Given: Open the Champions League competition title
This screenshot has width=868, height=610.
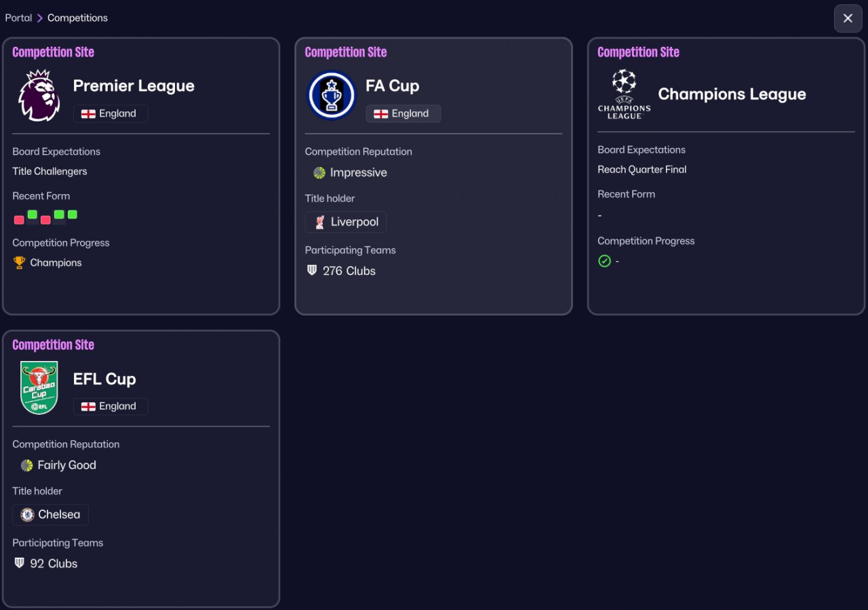Looking at the screenshot, I should pyautogui.click(x=732, y=94).
